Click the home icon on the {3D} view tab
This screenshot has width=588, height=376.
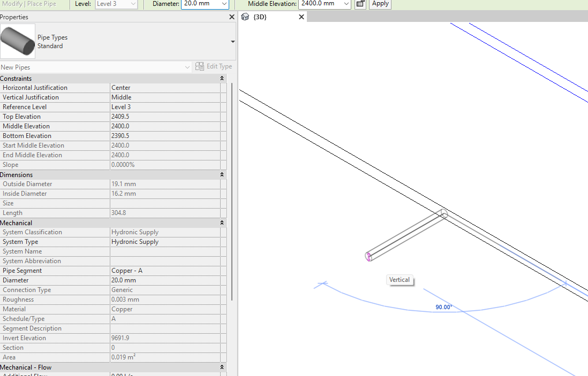coord(245,17)
